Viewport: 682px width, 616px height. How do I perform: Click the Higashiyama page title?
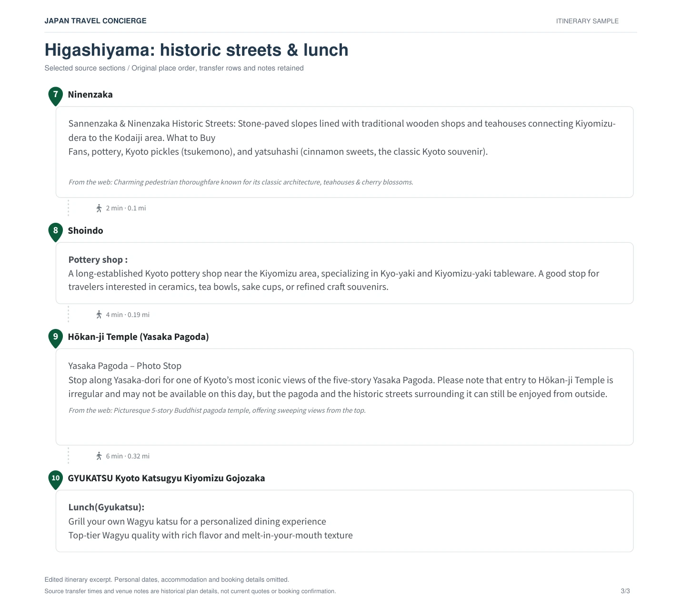(196, 50)
